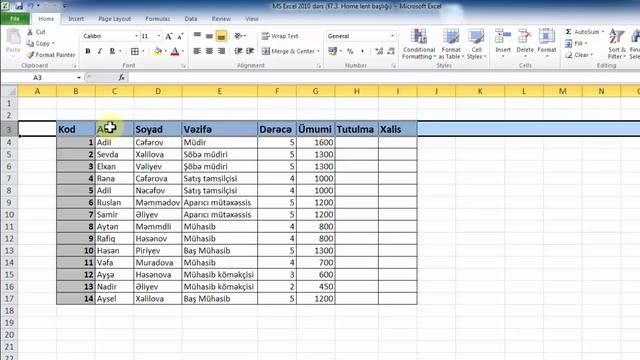This screenshot has width=640, height=360.
Task: Select row 10 header
Action: click(x=9, y=215)
